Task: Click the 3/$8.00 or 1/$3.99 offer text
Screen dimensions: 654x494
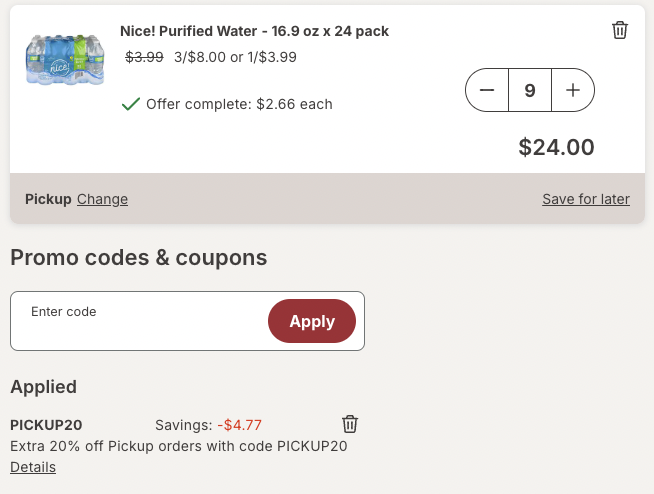Action: (x=235, y=57)
